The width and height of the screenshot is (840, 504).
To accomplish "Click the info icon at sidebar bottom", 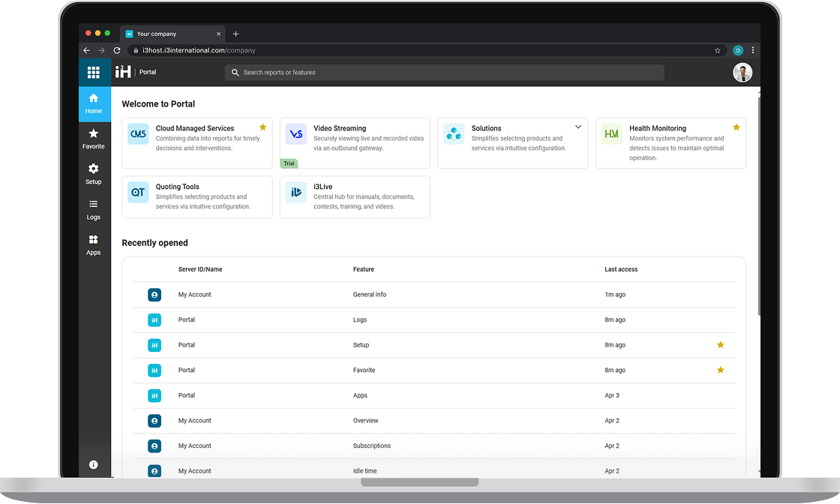I will pos(93,465).
